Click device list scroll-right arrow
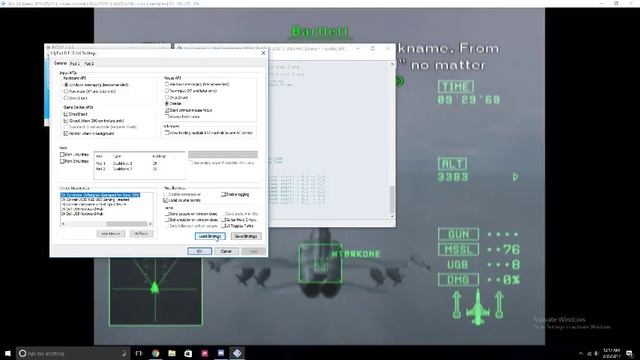This screenshot has height=360, width=640. point(150,224)
